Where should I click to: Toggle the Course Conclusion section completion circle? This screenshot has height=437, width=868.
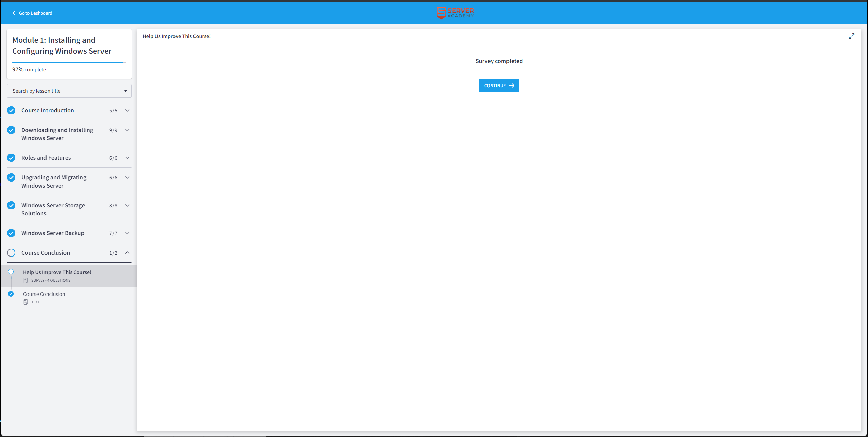[11, 253]
